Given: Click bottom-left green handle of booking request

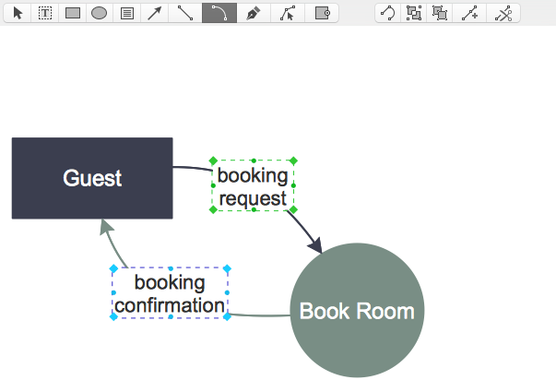Looking at the screenshot, I should pos(213,209).
